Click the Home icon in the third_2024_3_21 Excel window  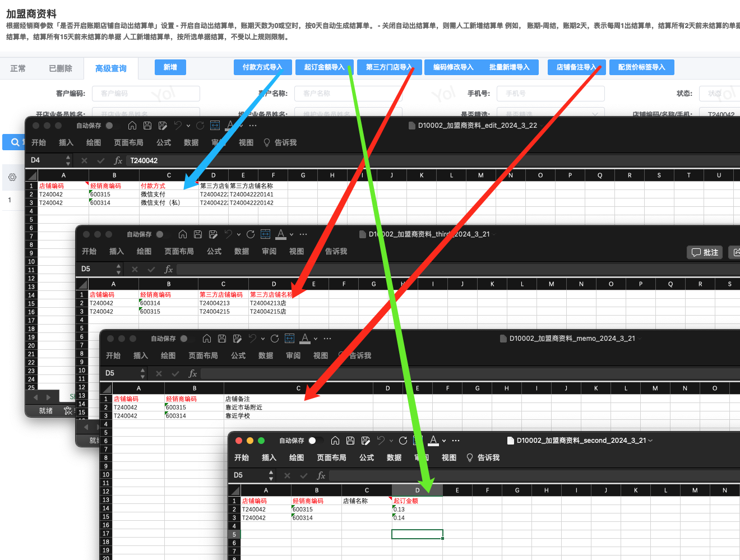pyautogui.click(x=183, y=234)
